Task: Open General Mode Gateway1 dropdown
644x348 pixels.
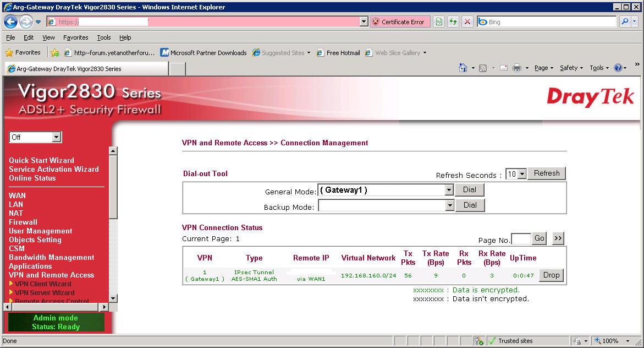Action: [386, 190]
